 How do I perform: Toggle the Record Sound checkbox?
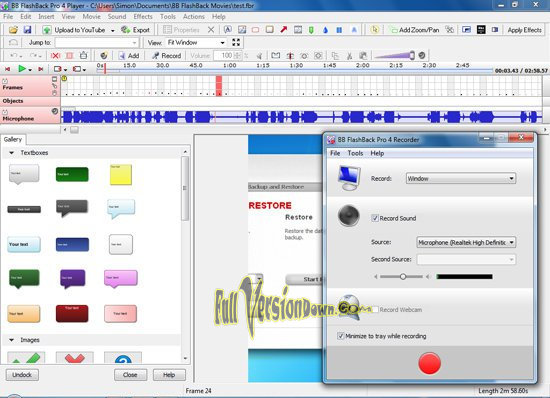[x=375, y=218]
